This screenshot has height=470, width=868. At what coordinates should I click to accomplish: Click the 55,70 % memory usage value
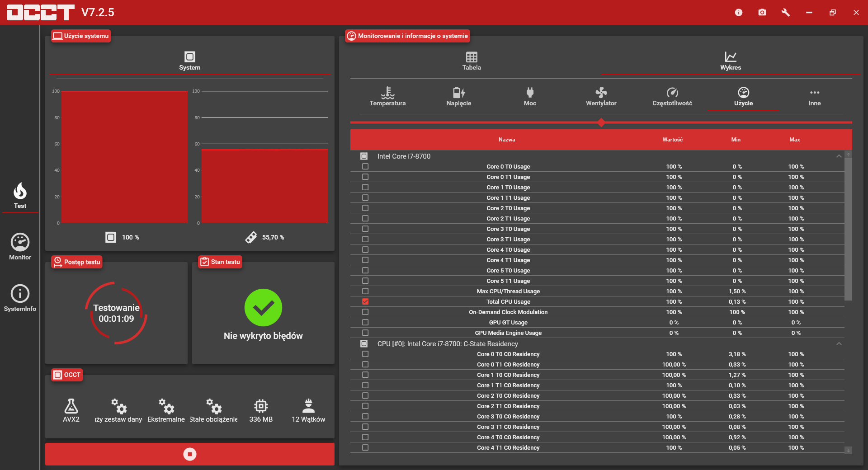coord(273,237)
